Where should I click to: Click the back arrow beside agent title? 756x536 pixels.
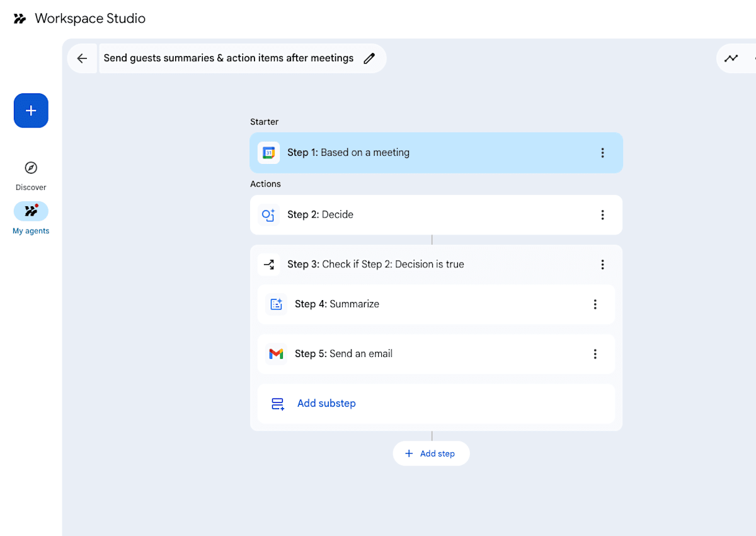[x=82, y=59]
